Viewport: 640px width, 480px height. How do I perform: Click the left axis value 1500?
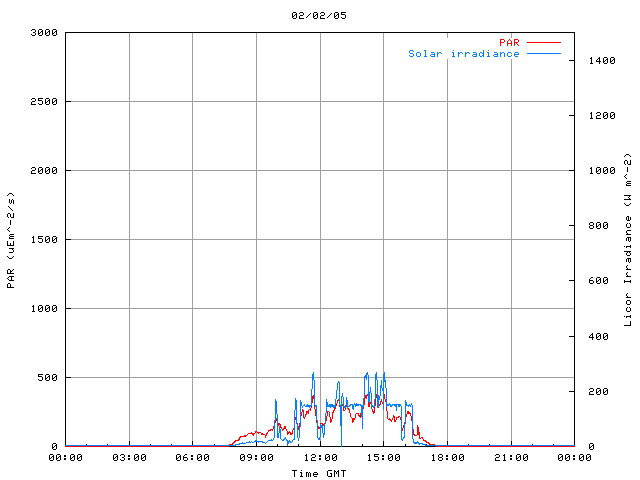point(44,240)
